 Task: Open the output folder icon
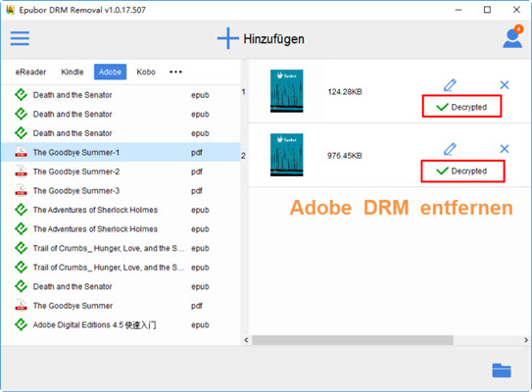(502, 370)
